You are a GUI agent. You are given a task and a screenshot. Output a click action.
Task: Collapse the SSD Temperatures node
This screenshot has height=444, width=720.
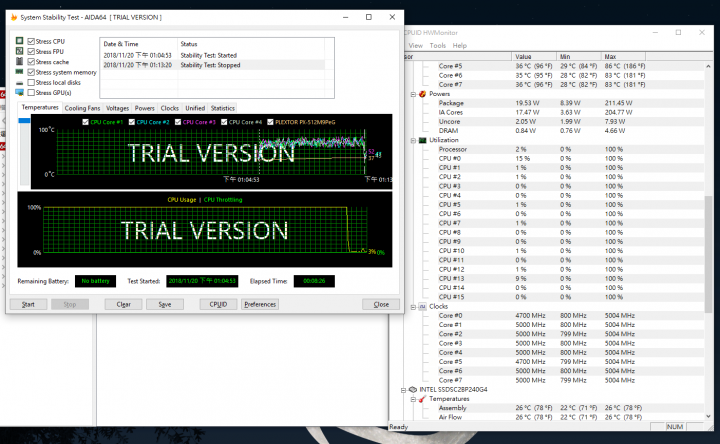pyautogui.click(x=413, y=399)
